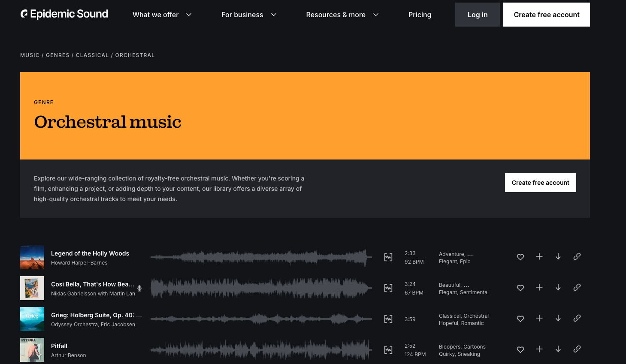Open the Così Bella, That's How Bea… track title
Viewport: 626px width, 364px height.
click(93, 284)
